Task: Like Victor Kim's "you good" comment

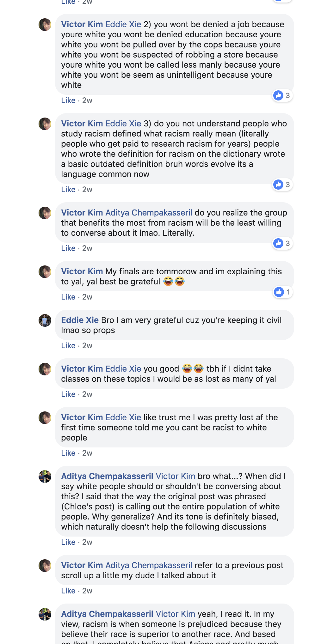Action: pos(68,394)
